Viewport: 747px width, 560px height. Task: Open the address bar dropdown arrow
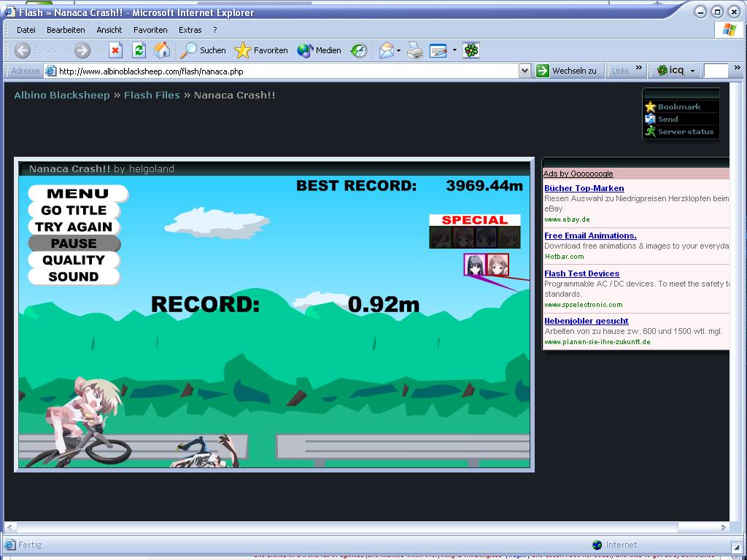(x=525, y=71)
